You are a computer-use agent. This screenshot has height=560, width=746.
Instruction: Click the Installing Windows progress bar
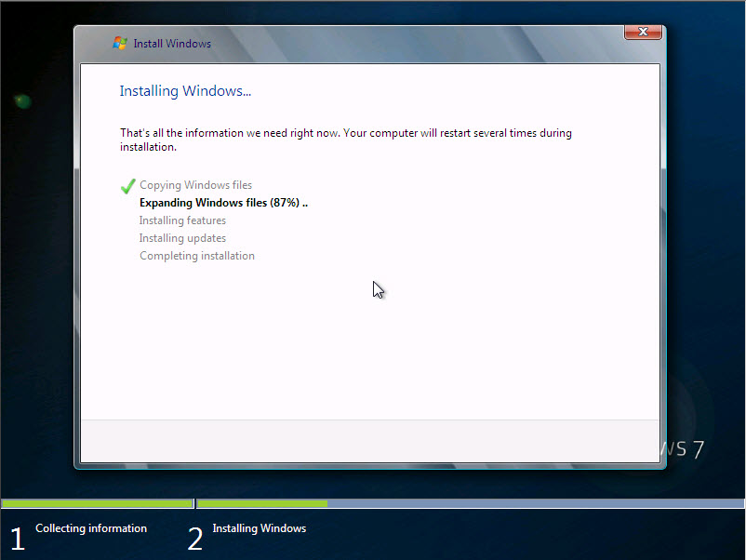click(x=471, y=503)
